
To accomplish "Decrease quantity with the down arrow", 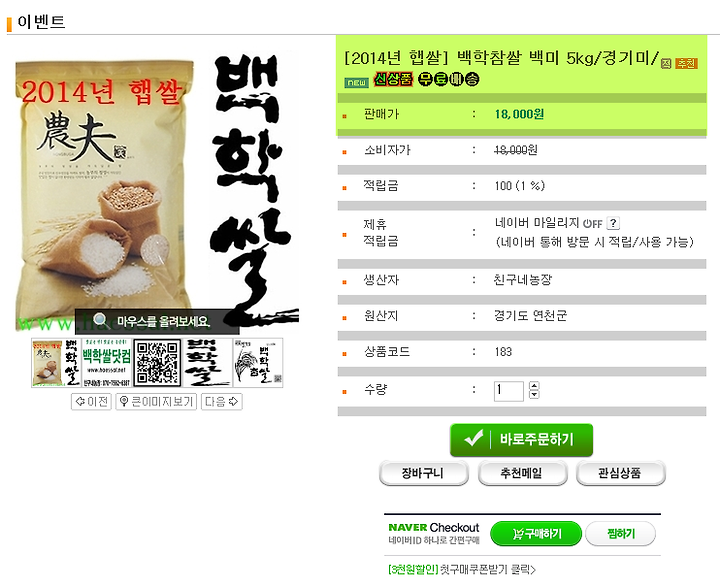I will 534,394.
